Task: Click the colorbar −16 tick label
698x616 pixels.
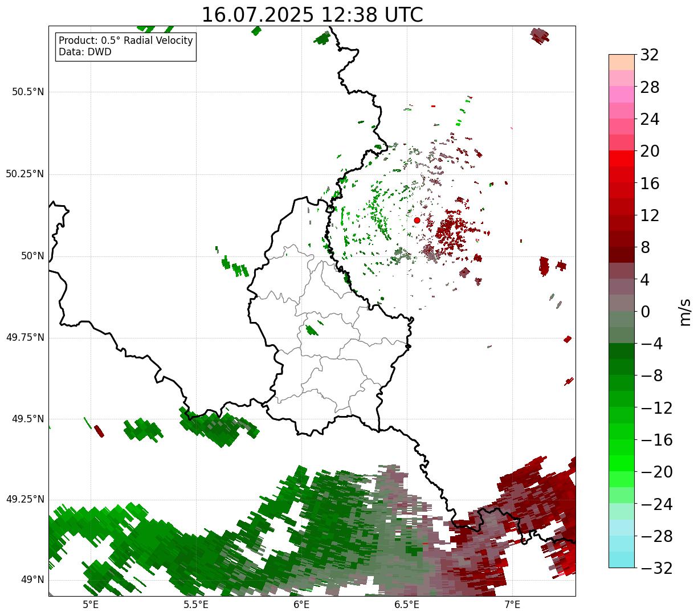Action: (x=656, y=440)
